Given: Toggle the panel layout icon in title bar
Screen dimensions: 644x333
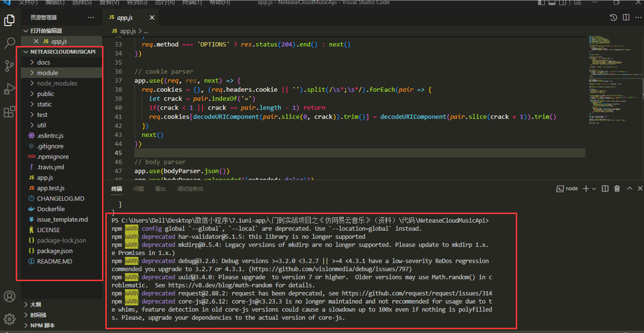Looking at the screenshot, I should click(552, 3).
